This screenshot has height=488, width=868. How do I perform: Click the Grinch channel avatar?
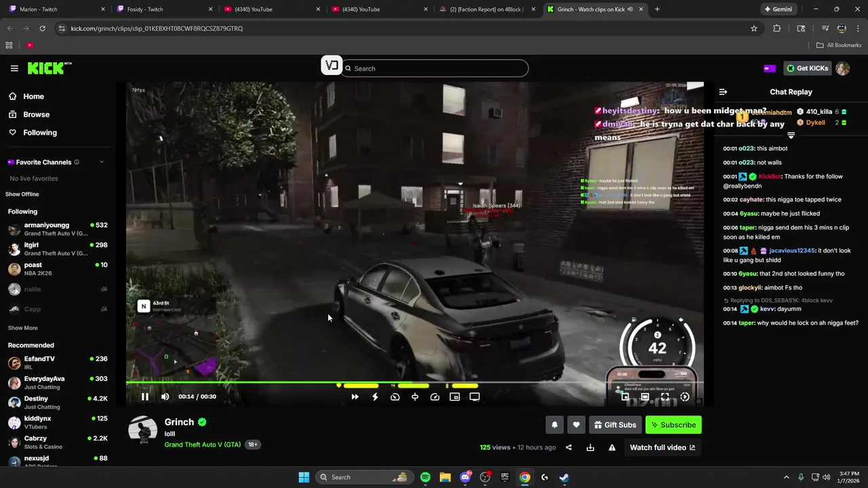point(143,430)
